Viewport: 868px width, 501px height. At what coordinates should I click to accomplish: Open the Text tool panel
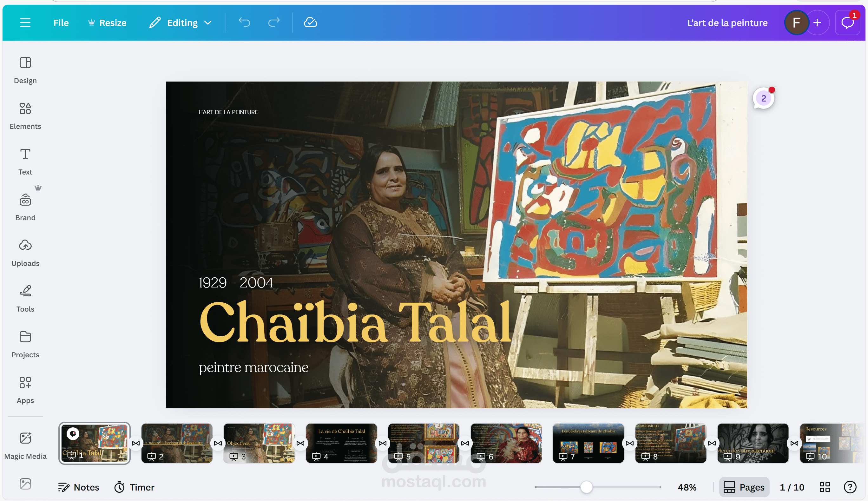point(25,162)
